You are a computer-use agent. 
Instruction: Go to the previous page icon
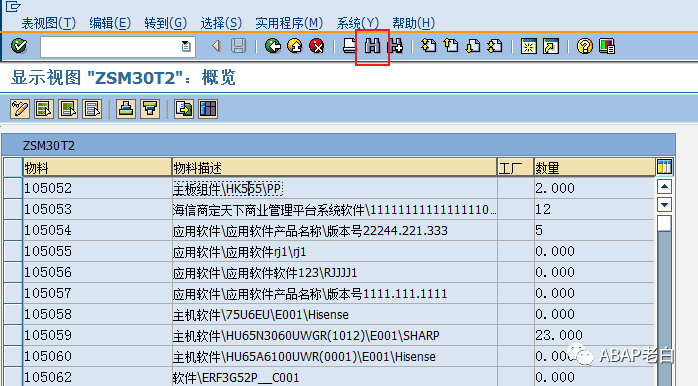click(451, 46)
